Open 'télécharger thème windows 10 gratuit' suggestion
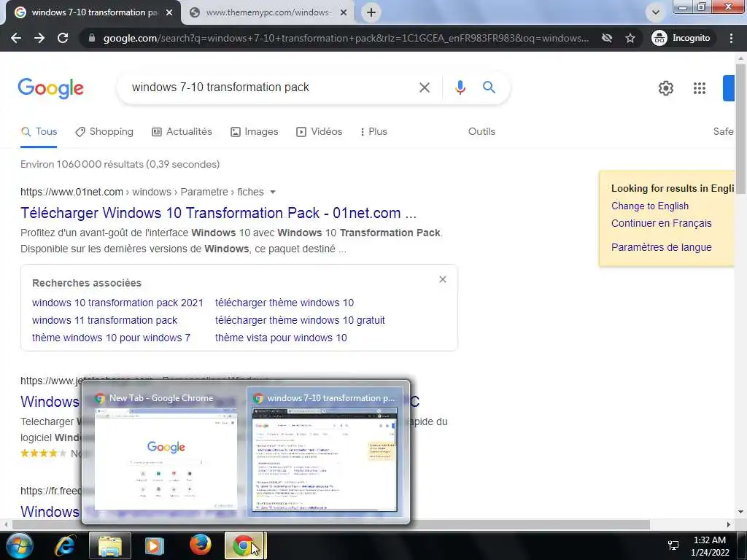 tap(300, 321)
